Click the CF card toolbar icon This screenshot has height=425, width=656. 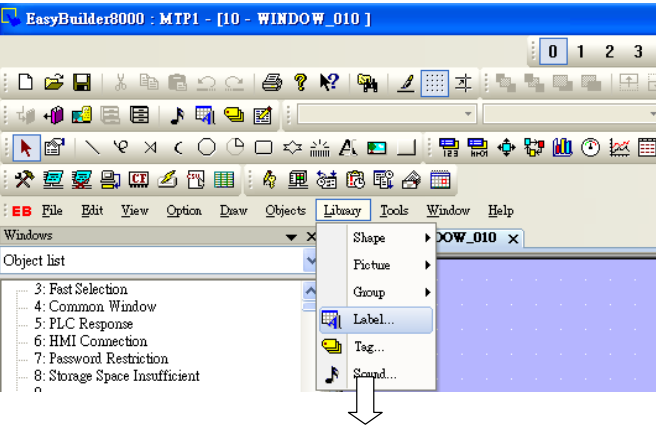click(138, 180)
